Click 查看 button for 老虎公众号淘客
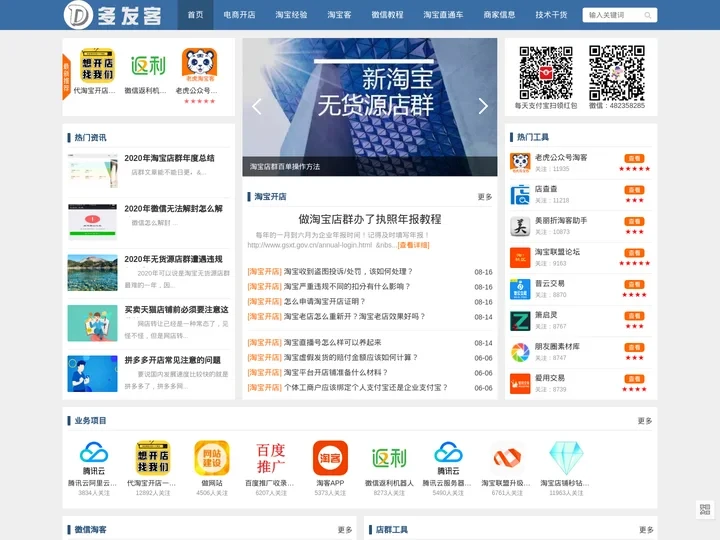 (x=634, y=158)
